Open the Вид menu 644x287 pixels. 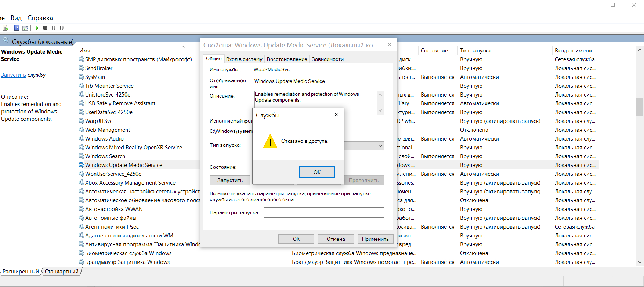16,18
